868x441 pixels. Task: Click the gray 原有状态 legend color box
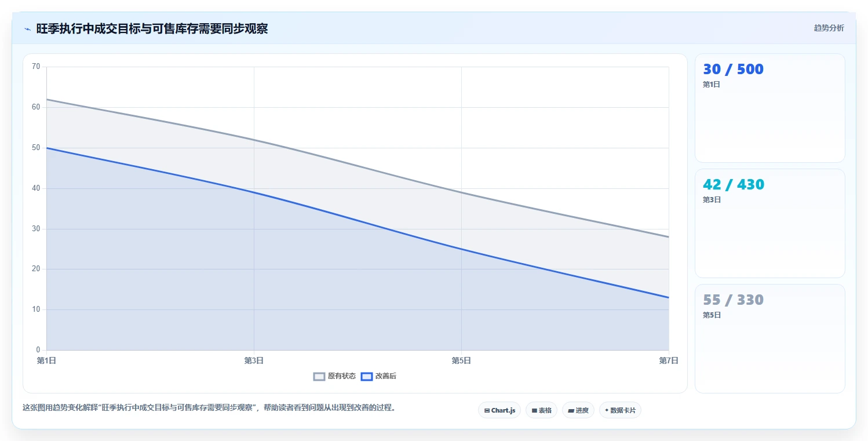(319, 376)
